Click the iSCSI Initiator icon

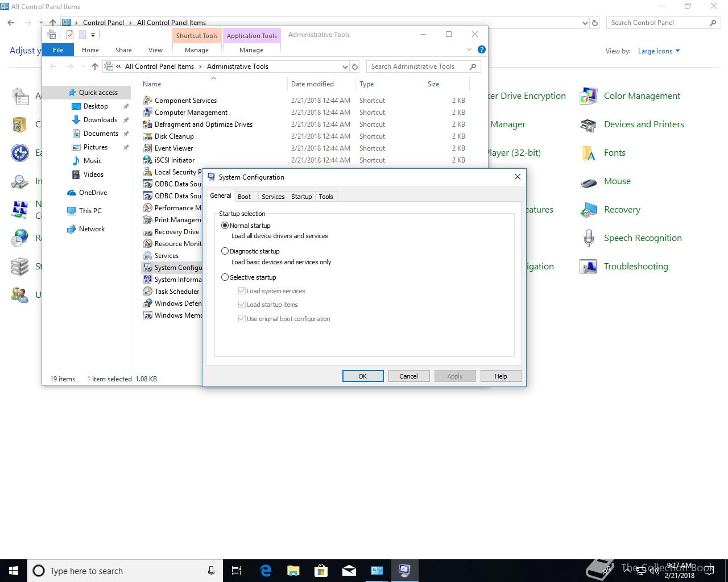[148, 160]
